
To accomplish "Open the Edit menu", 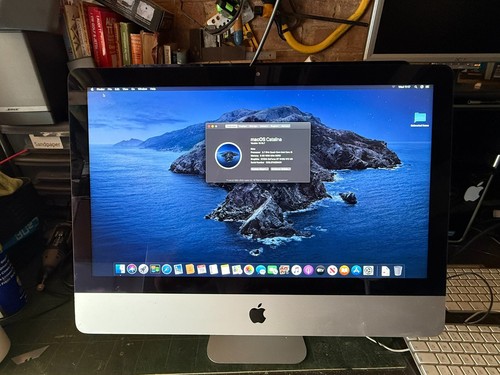I will pos(117,89).
